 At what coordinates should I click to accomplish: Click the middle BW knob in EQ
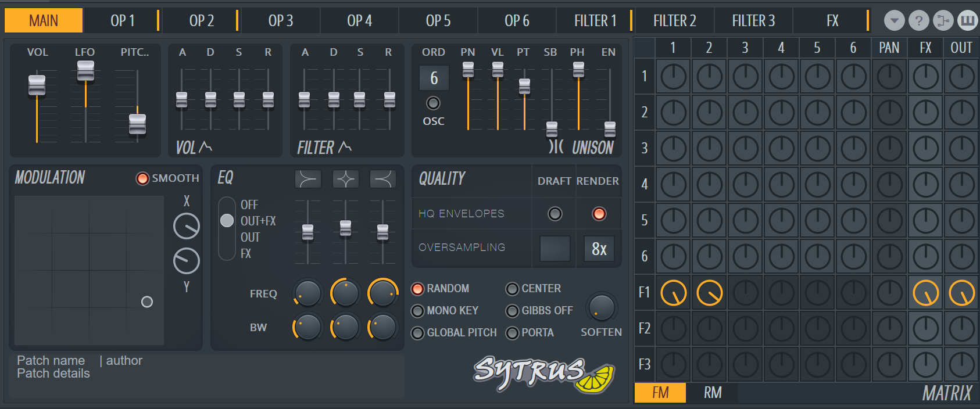[345, 327]
